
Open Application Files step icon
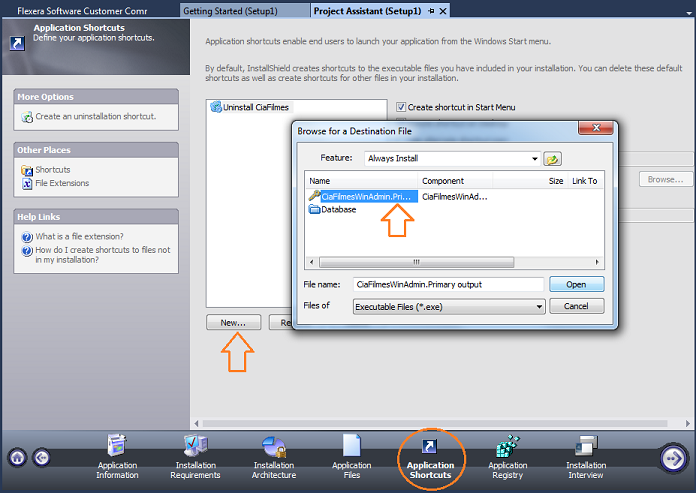point(352,445)
